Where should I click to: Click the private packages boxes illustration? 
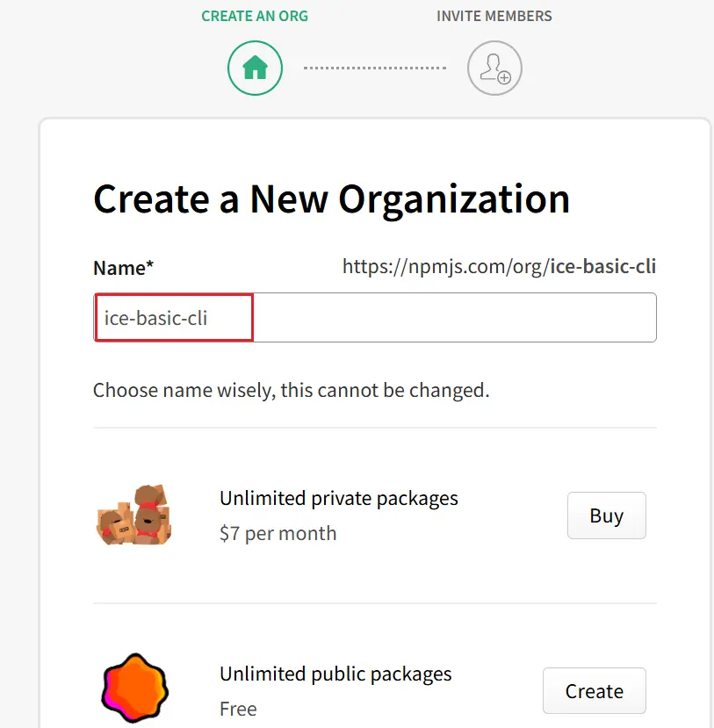[133, 515]
